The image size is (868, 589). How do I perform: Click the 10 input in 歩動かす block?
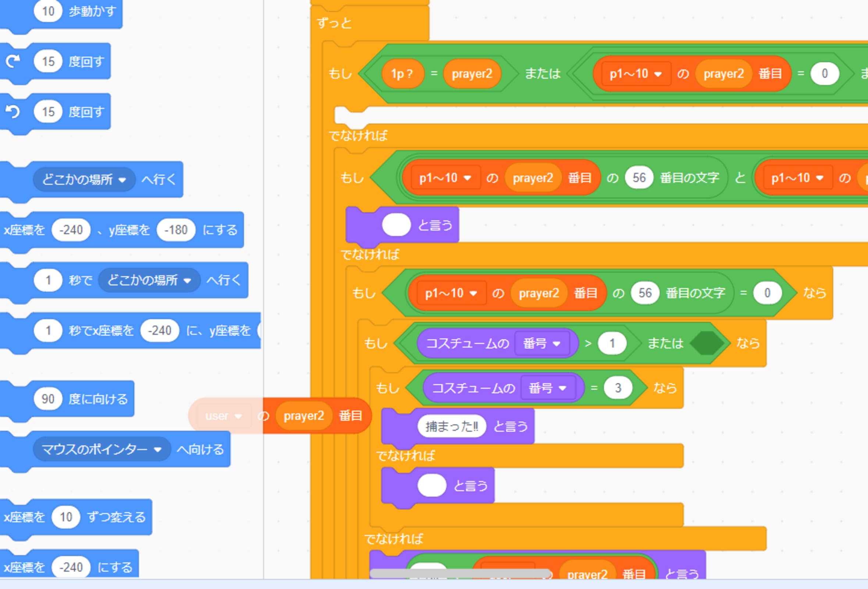(x=48, y=11)
